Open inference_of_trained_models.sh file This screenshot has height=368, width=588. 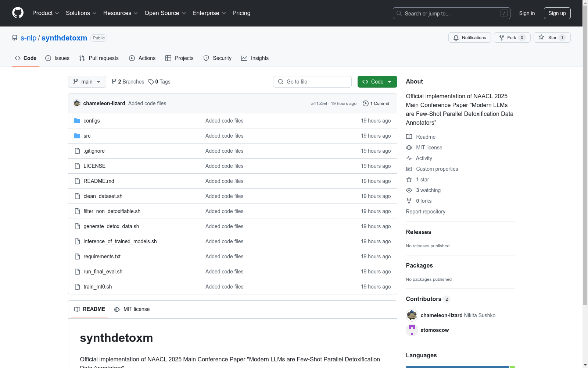pos(120,241)
